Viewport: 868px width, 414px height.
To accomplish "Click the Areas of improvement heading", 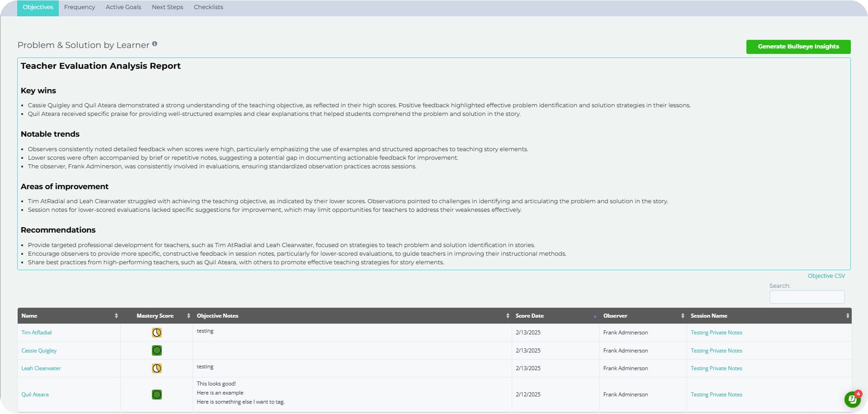I will pyautogui.click(x=65, y=186).
